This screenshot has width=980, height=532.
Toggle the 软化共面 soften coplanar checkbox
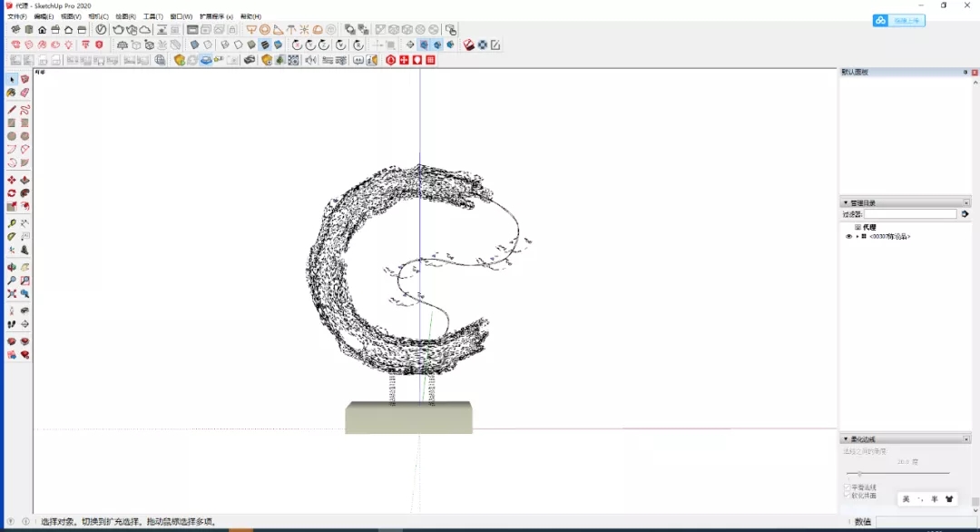click(847, 496)
